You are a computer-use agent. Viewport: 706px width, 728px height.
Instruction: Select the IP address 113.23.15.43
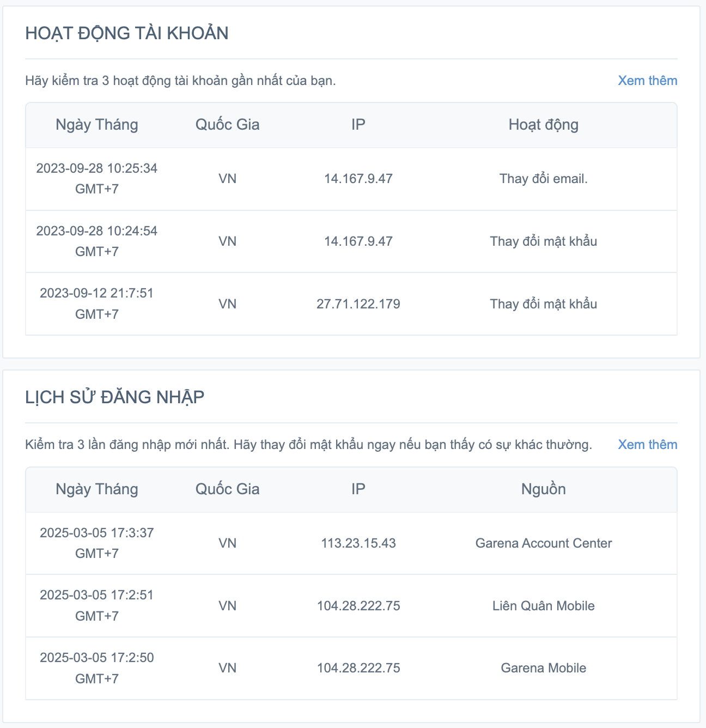click(x=358, y=543)
